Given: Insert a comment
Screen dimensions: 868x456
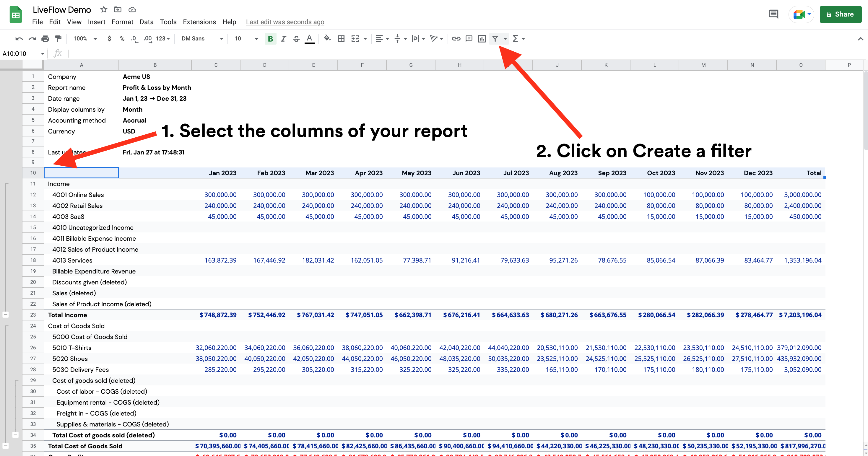Looking at the screenshot, I should tap(469, 39).
